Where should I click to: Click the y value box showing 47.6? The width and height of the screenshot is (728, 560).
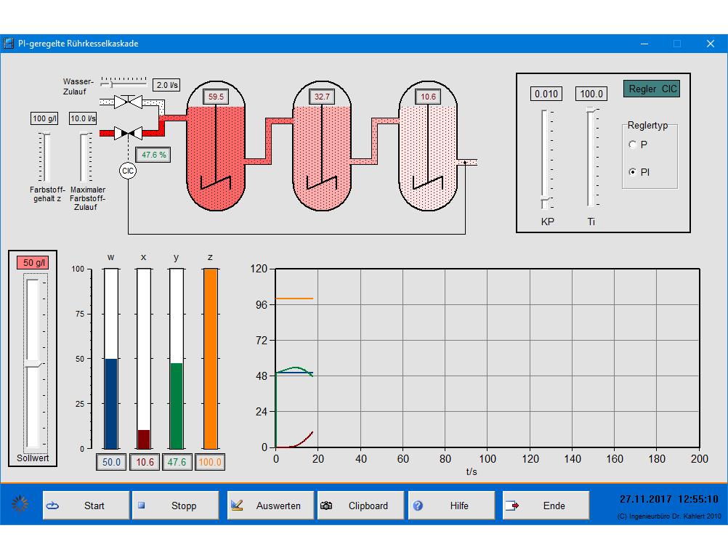177,462
